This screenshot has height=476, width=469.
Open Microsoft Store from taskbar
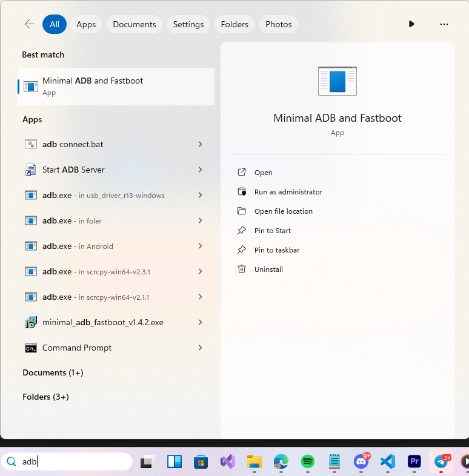pyautogui.click(x=201, y=461)
